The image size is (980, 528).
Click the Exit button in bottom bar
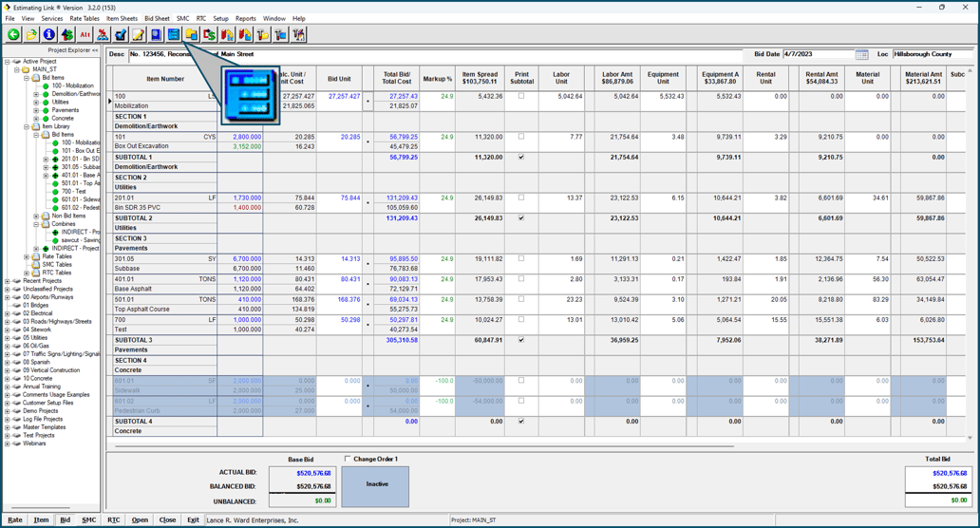point(193,519)
